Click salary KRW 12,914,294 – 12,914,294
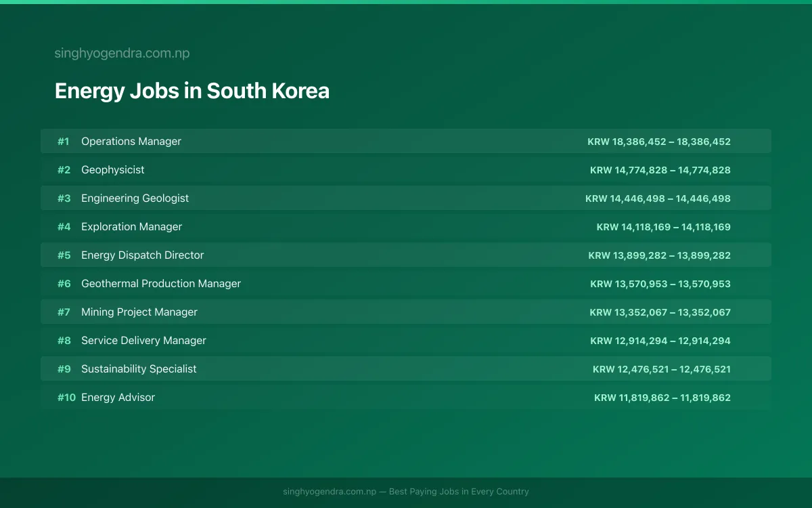This screenshot has width=812, height=508. pos(660,341)
